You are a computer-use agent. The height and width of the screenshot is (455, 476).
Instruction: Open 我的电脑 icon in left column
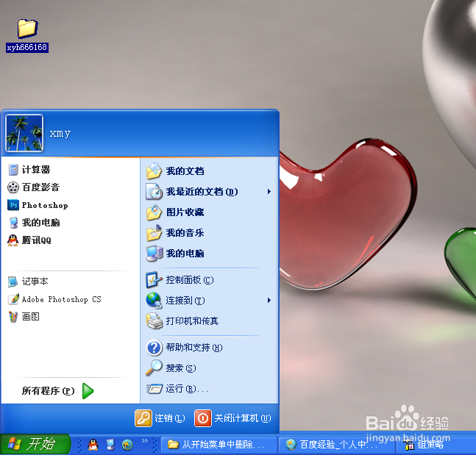pyautogui.click(x=13, y=223)
